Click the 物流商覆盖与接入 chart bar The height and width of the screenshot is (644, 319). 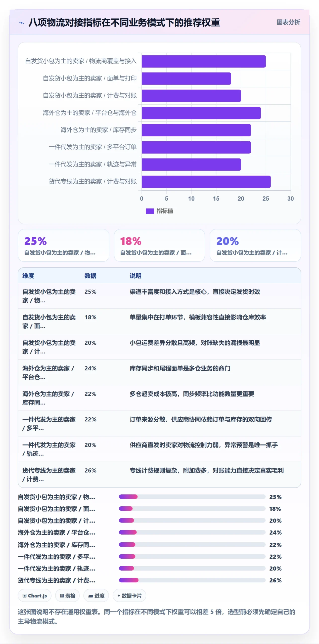click(204, 61)
